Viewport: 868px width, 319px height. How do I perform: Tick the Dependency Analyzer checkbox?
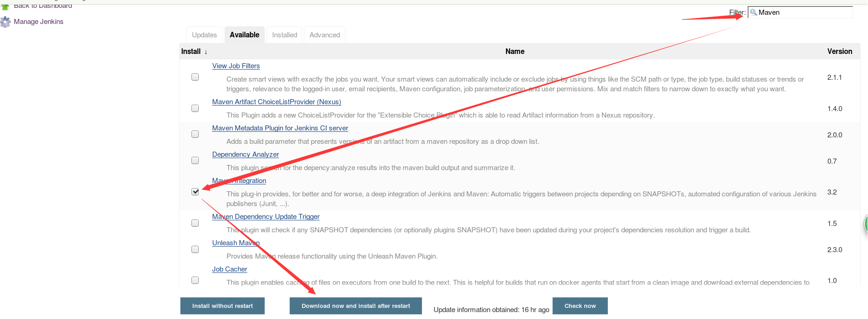click(195, 160)
